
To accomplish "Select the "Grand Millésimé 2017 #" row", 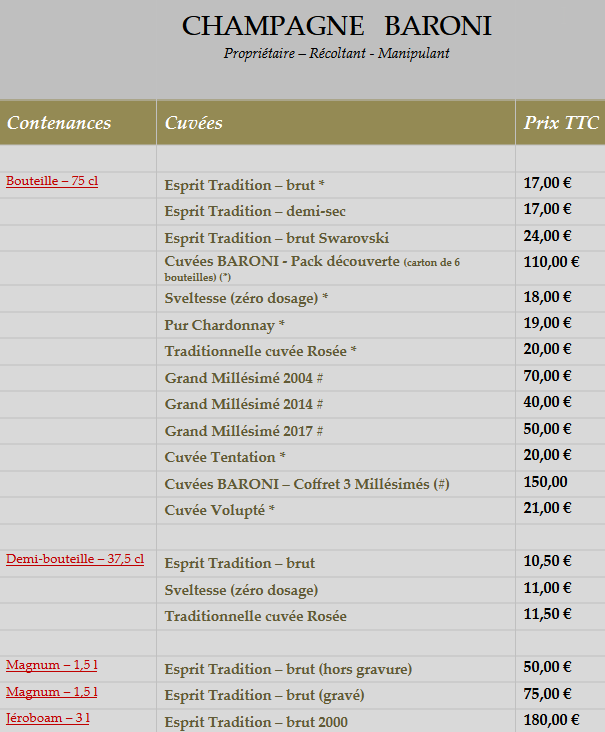I will tap(244, 431).
